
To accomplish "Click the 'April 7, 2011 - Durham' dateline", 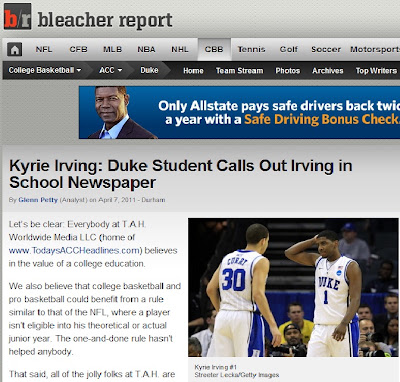I will 132,200.
